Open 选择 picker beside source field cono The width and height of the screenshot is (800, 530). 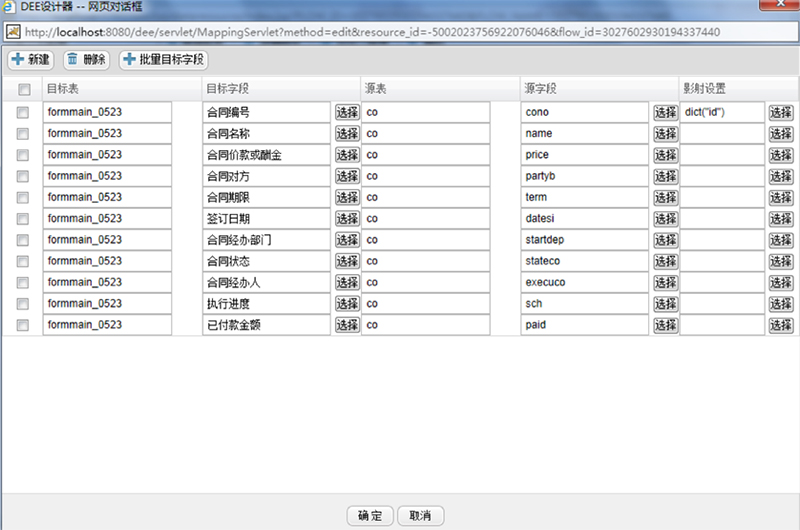tap(665, 112)
